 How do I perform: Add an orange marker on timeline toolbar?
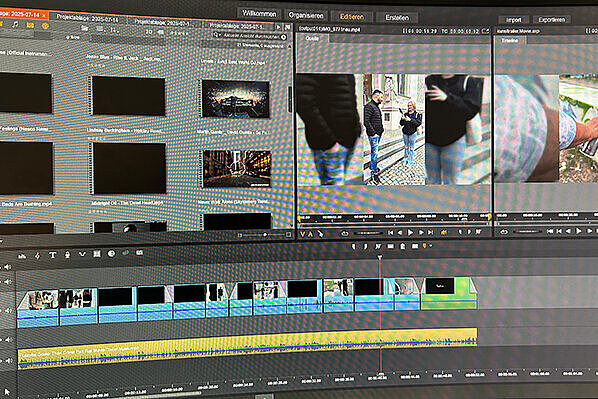[424, 246]
